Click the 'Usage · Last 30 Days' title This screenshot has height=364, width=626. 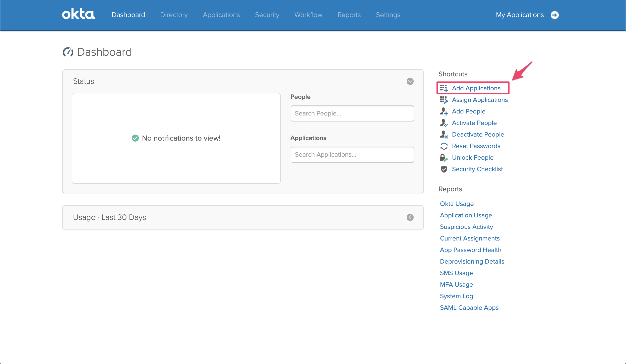click(109, 217)
